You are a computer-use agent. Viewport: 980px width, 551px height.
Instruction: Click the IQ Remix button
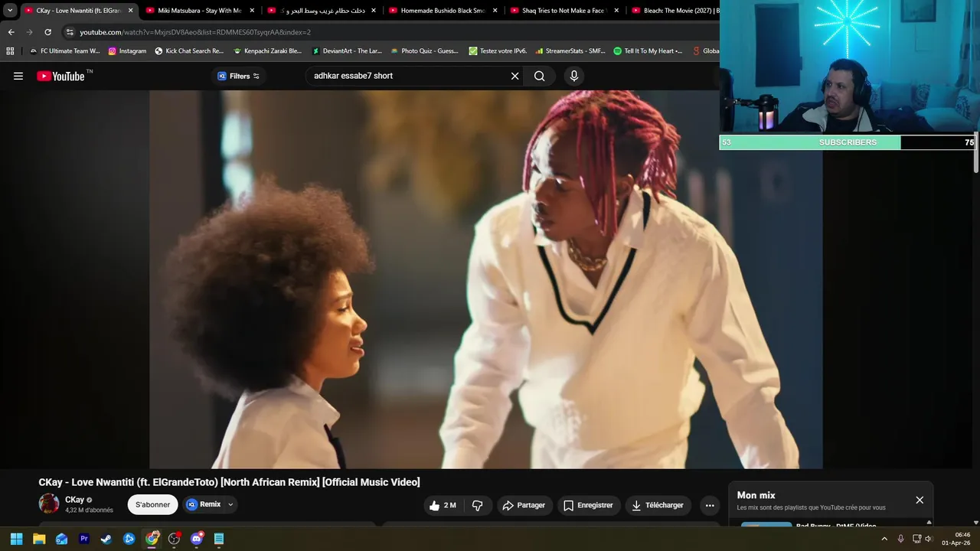(204, 504)
